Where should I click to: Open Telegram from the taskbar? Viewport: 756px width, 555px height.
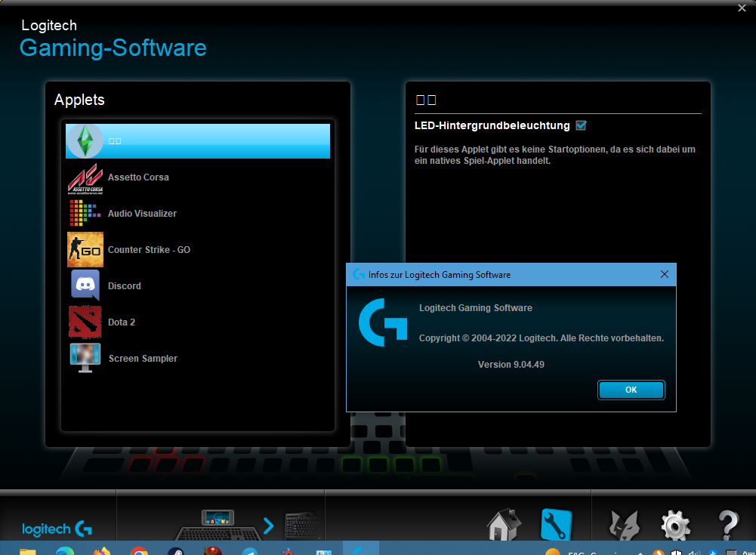250,552
